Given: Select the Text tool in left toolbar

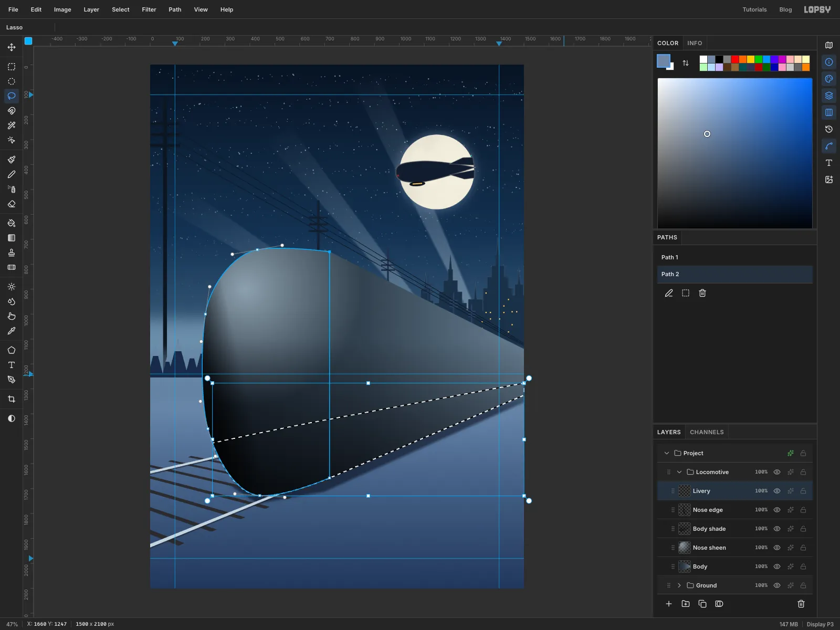Looking at the screenshot, I should (12, 365).
